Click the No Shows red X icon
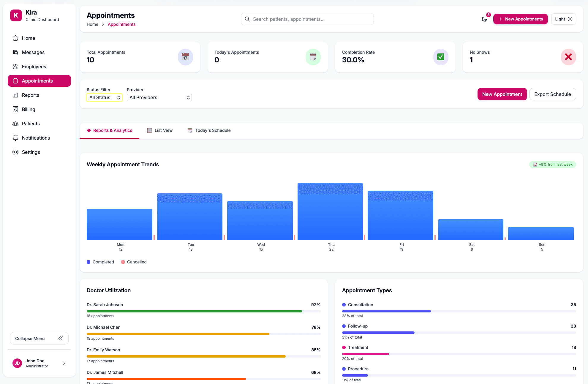The width and height of the screenshot is (588, 384). (568, 57)
